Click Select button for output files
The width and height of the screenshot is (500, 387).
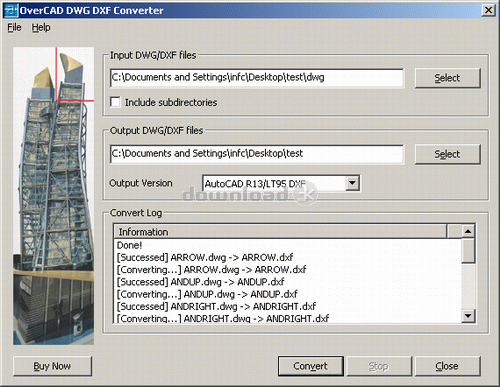point(447,154)
